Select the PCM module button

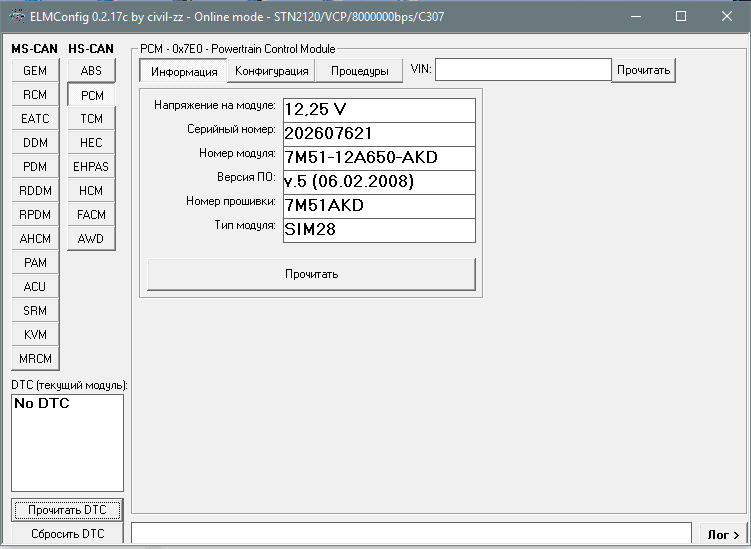[91, 95]
